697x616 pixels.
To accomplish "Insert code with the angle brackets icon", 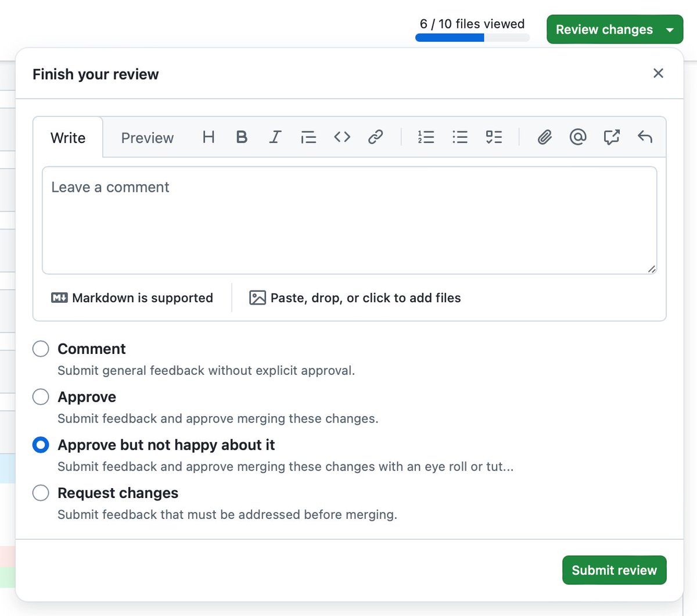I will (x=342, y=137).
